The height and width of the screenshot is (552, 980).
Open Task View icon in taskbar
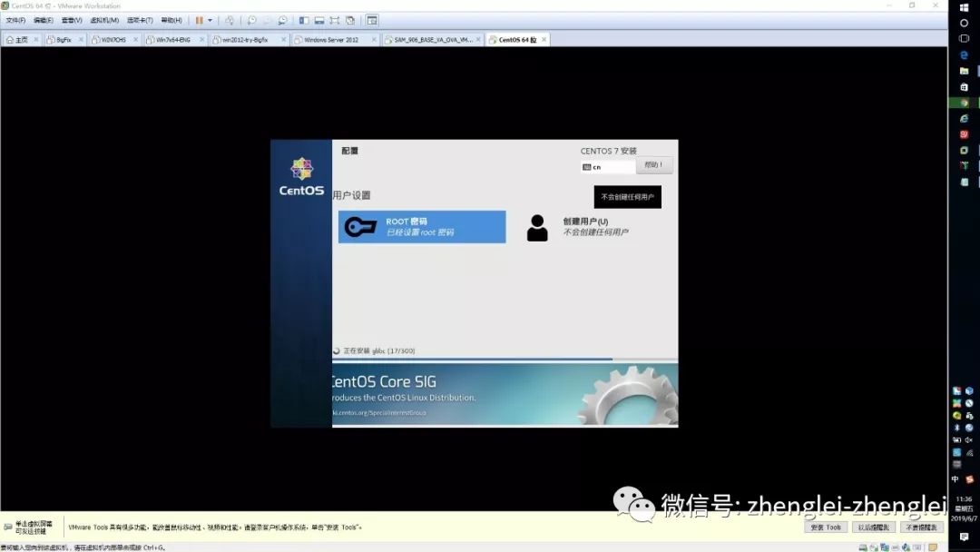(x=964, y=39)
